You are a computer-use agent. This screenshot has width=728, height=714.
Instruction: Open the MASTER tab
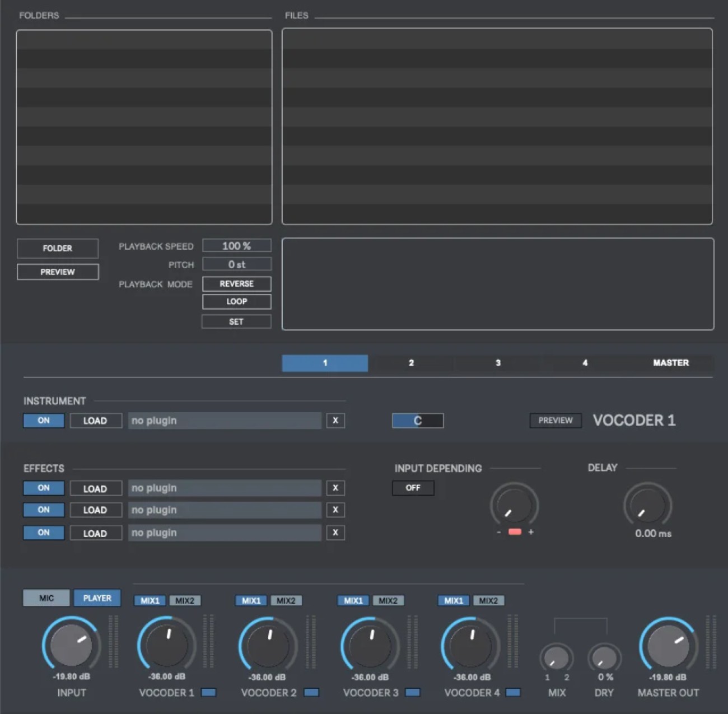tap(671, 363)
